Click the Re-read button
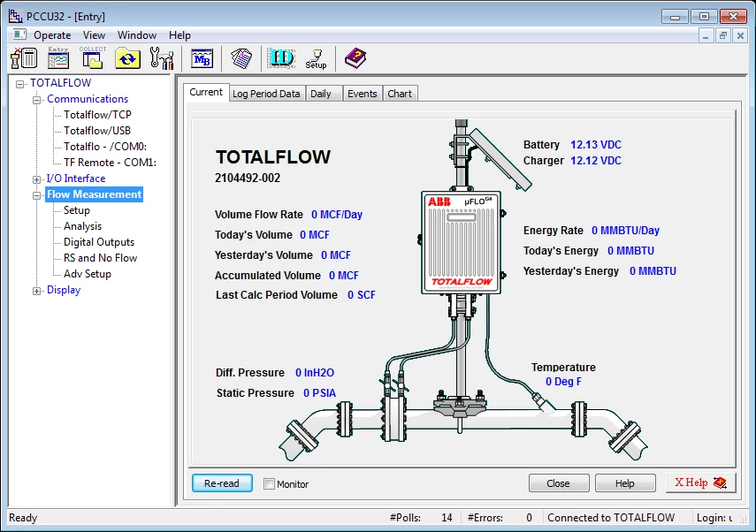The height and width of the screenshot is (532, 756). tap(221, 483)
